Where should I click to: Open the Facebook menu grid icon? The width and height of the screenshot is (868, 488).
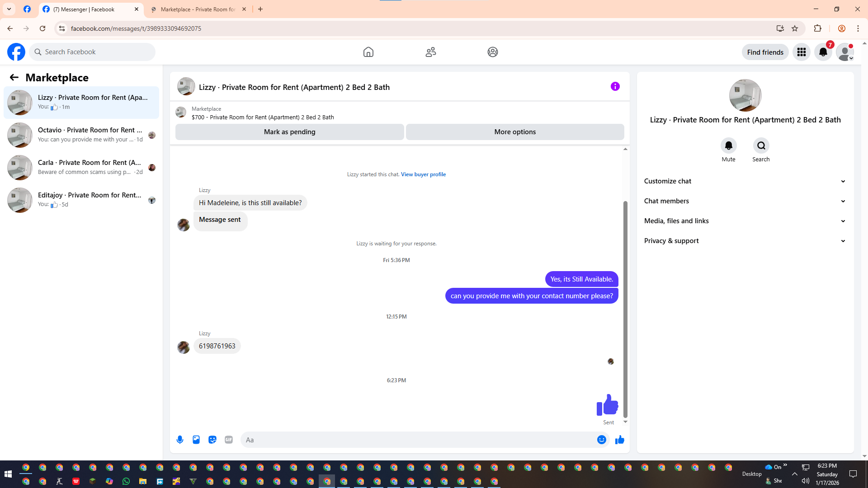[x=801, y=52]
